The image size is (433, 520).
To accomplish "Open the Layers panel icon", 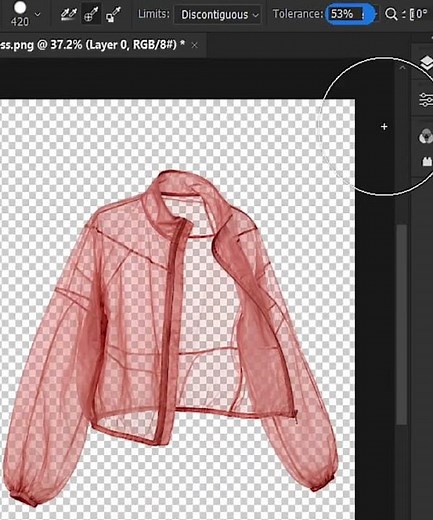I will click(x=427, y=63).
